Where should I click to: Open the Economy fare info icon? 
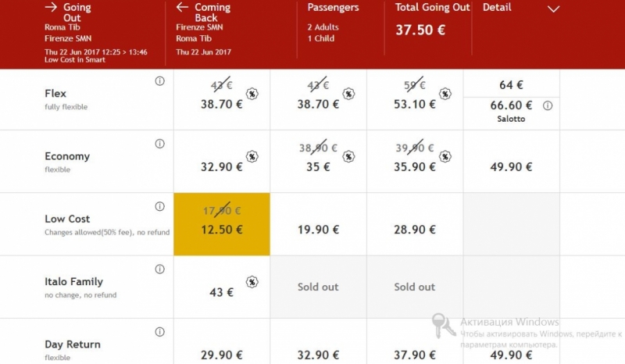(159, 144)
